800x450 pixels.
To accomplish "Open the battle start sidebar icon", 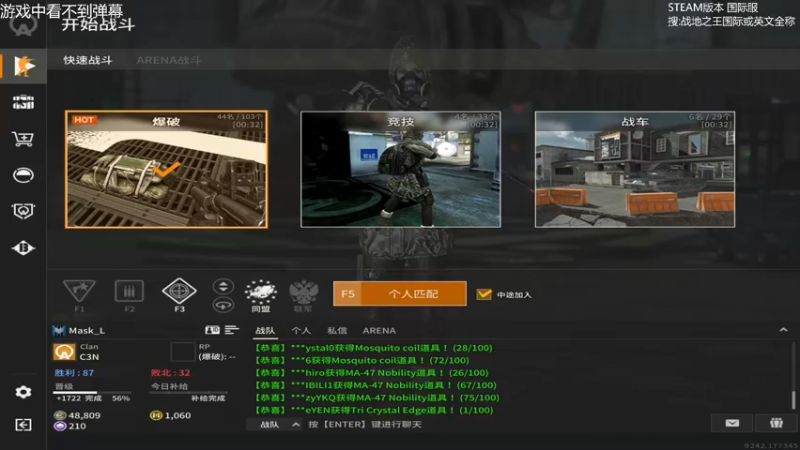I will click(23, 66).
